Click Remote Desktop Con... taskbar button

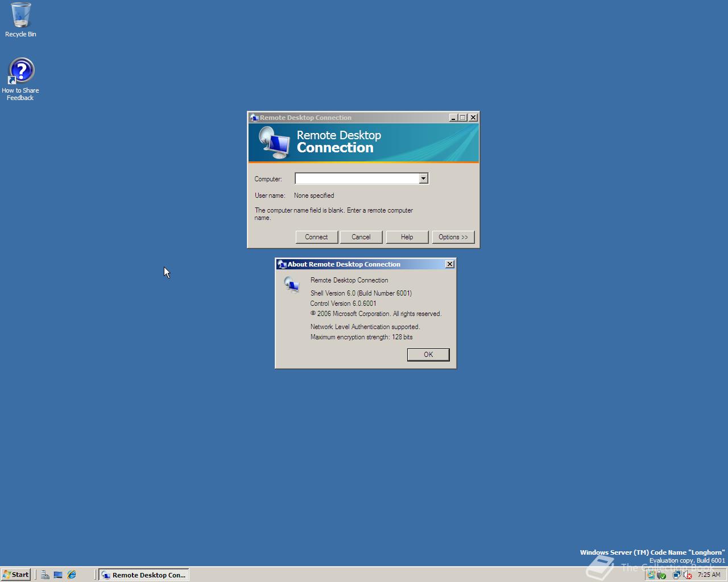144,575
